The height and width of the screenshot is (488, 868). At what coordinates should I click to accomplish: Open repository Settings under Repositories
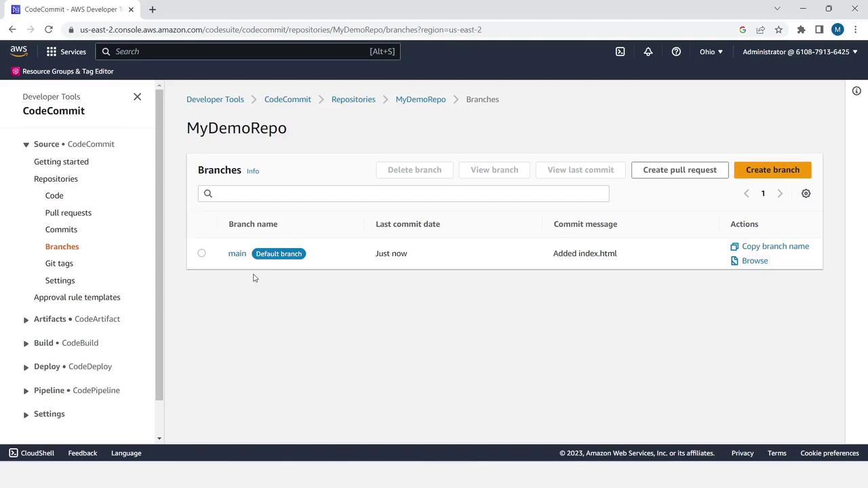click(60, 281)
